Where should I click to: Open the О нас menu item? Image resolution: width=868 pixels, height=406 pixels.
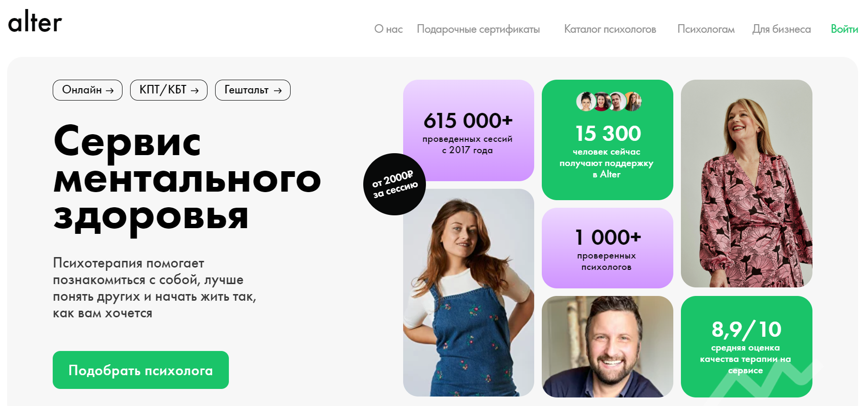pos(388,29)
